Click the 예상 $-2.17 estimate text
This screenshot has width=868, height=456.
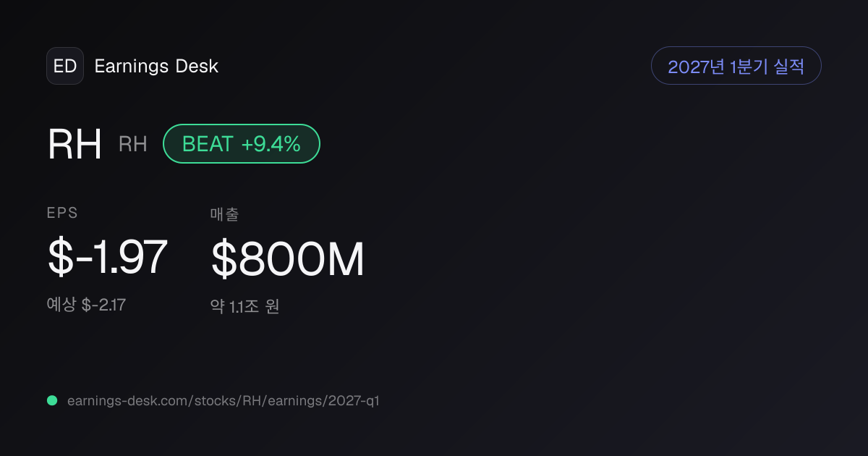[87, 305]
